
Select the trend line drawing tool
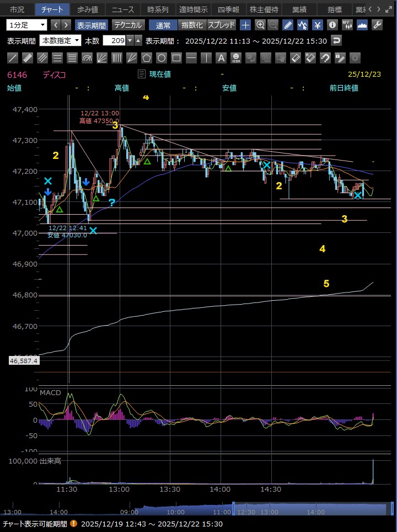[x=13, y=58]
